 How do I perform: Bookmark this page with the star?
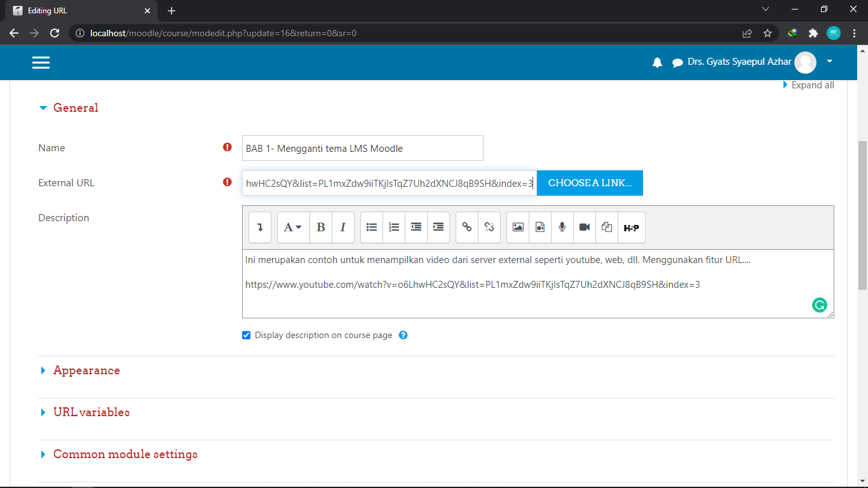768,33
